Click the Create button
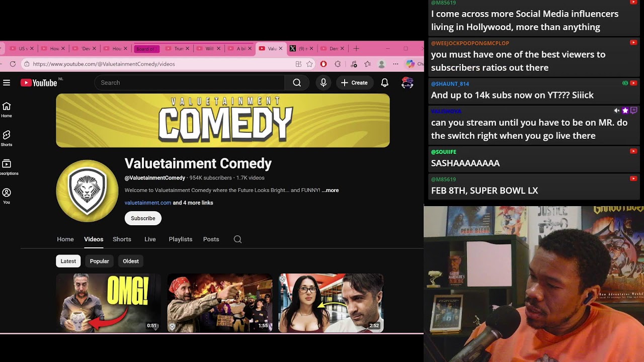This screenshot has height=362, width=644. (355, 82)
